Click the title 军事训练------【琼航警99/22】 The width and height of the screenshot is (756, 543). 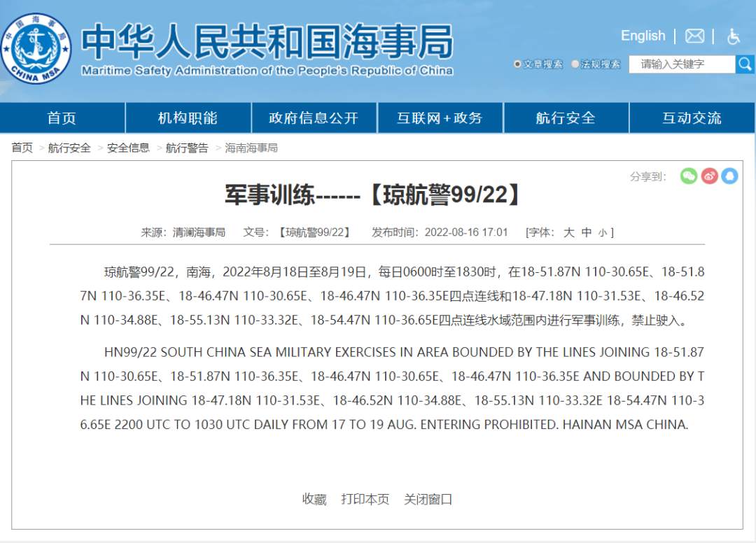(x=373, y=195)
